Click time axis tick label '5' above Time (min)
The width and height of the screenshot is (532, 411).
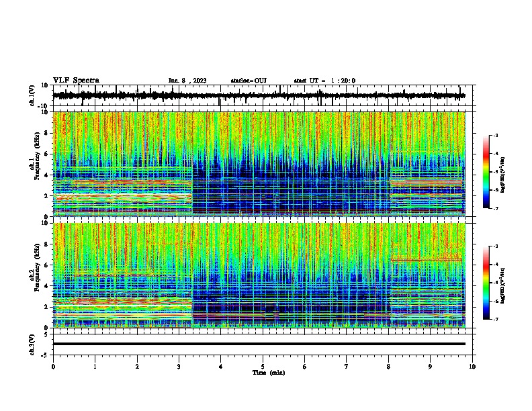point(263,367)
